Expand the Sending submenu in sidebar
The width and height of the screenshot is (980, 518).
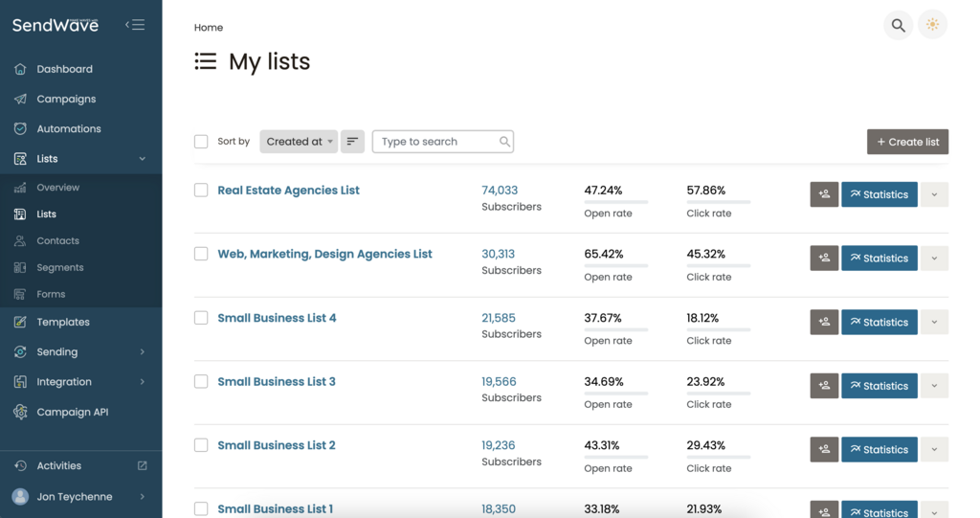pos(142,352)
